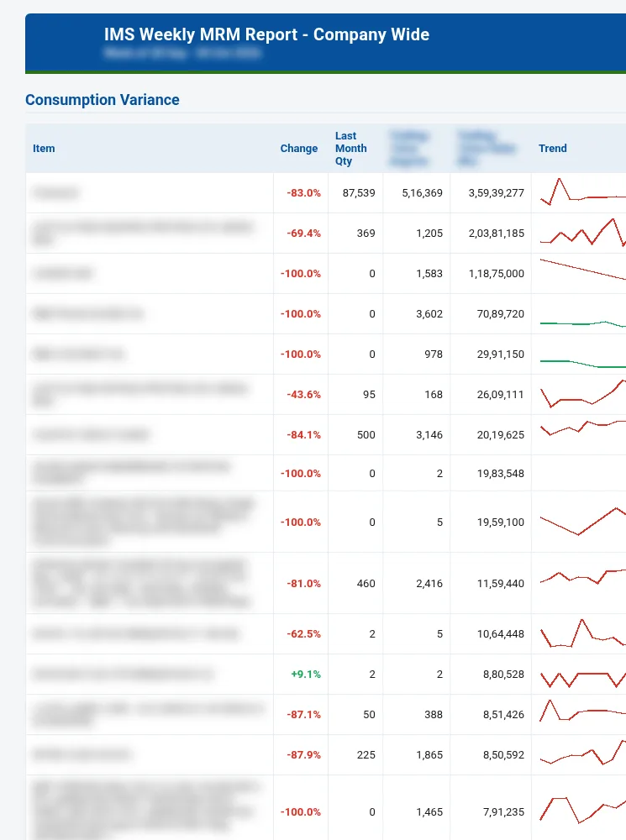The image size is (626, 840).
Task: Click the 10,64,448 value
Action: [x=501, y=633]
